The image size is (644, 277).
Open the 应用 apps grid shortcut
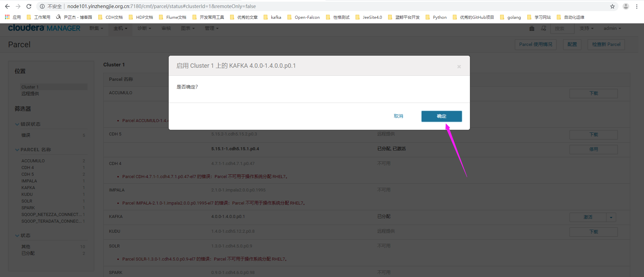13,17
